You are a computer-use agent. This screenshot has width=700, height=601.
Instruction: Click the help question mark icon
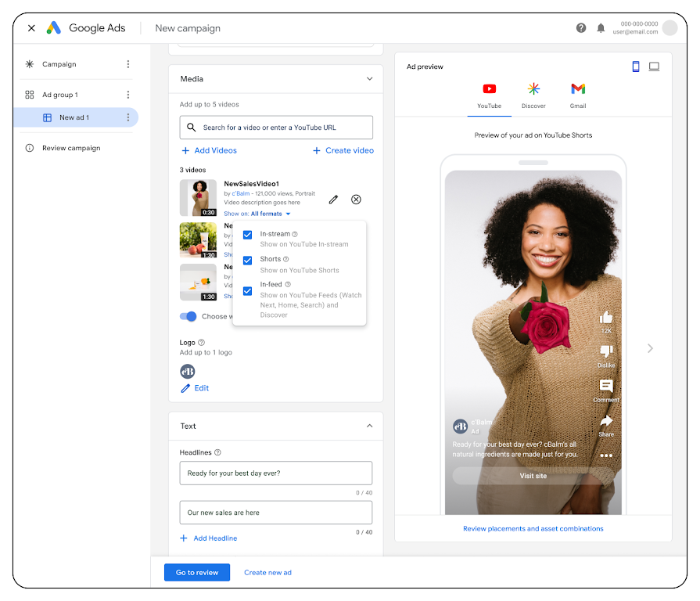coord(581,28)
